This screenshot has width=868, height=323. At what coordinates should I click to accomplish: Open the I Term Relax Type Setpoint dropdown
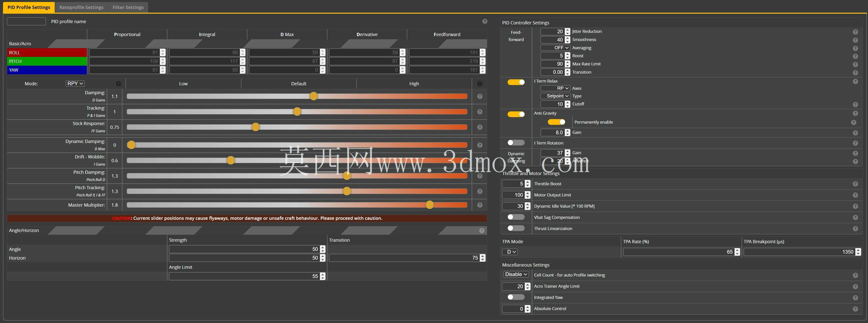(555, 96)
